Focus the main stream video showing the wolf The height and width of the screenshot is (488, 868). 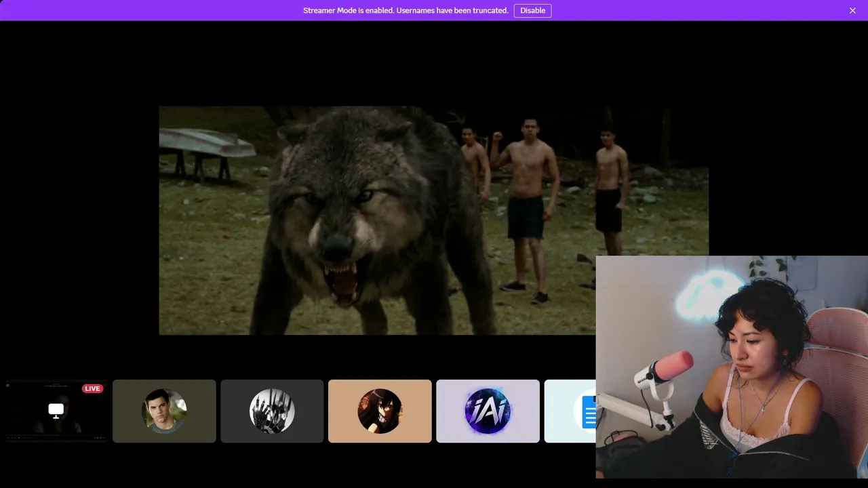434,220
